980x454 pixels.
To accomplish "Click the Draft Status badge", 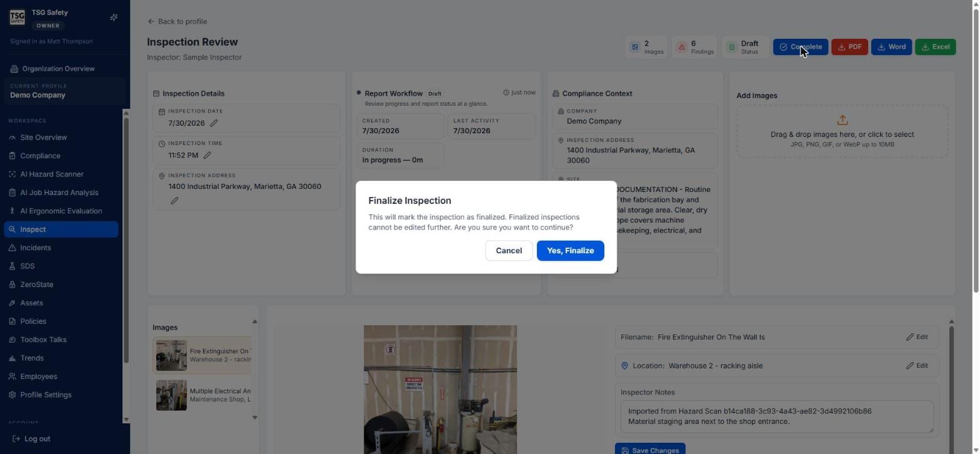I will [745, 47].
